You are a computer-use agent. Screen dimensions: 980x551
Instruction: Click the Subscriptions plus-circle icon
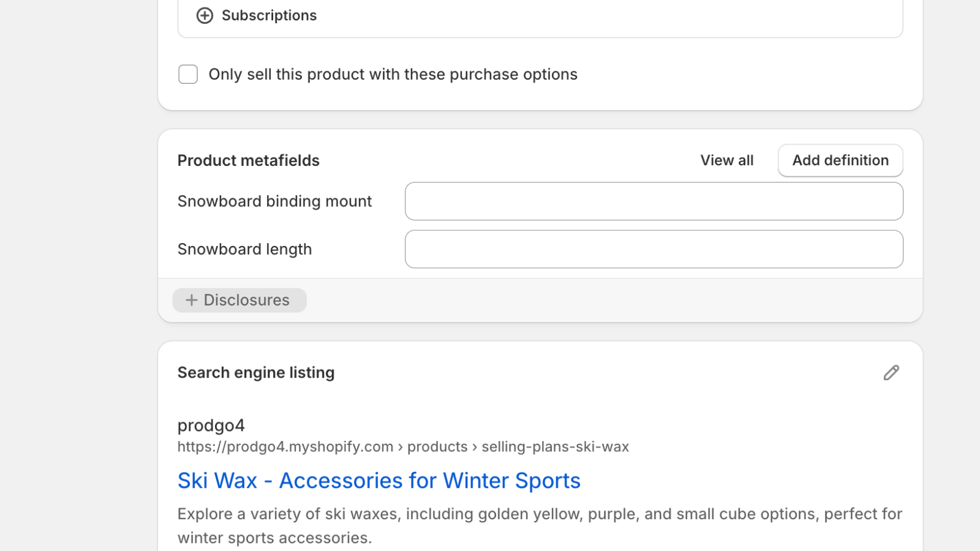[x=205, y=15]
